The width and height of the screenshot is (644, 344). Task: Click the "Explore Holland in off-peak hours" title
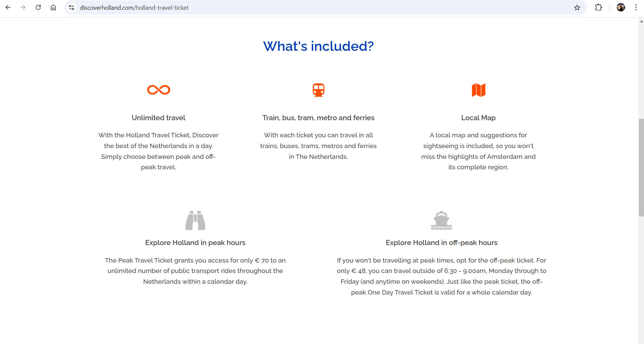[441, 243]
